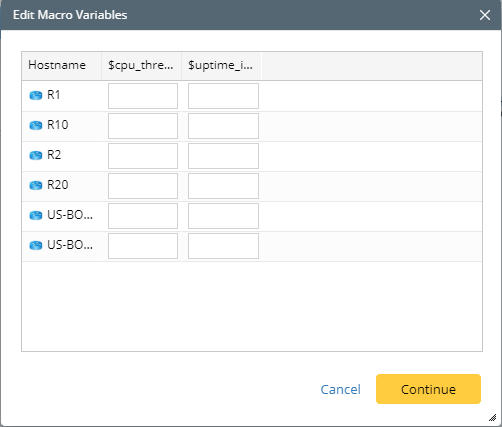This screenshot has height=427, width=502.
Task: Focus the $cpu_thre field for R1
Action: tap(143, 96)
